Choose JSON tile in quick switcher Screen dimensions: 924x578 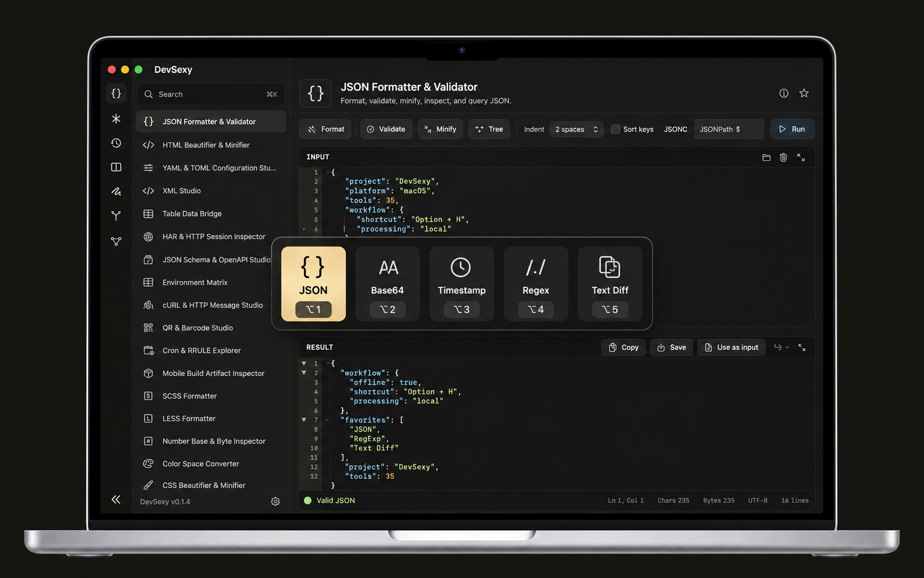coord(313,284)
